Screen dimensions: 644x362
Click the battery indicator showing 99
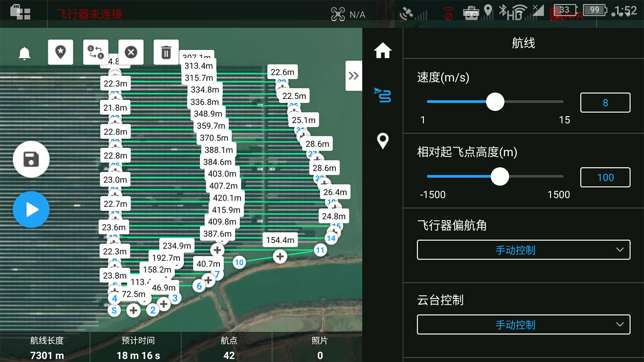pyautogui.click(x=594, y=10)
